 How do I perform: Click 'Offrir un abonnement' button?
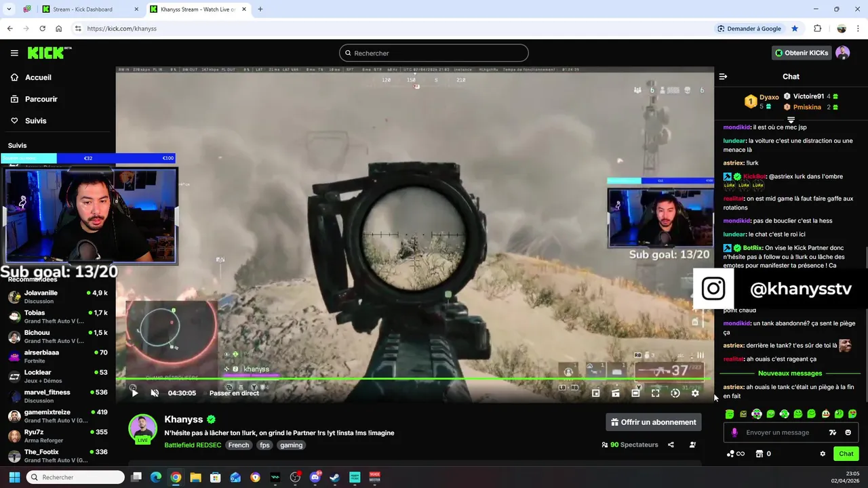654,422
